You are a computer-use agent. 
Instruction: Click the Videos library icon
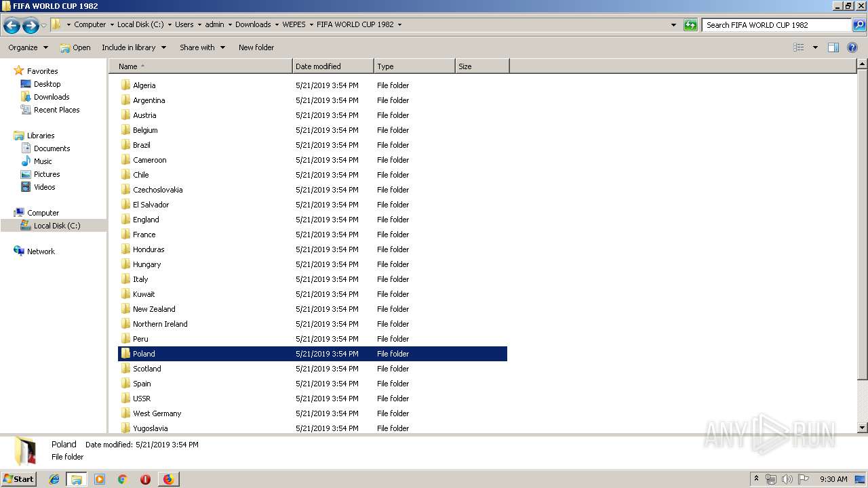tap(26, 187)
